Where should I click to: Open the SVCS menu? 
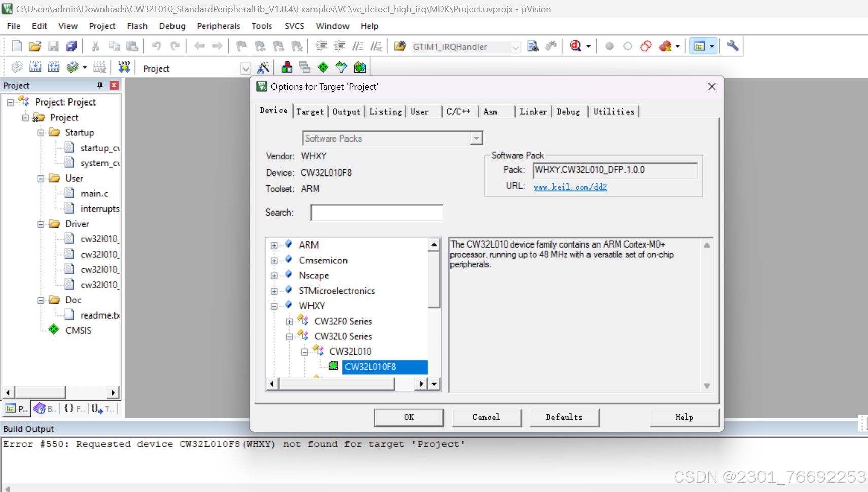(x=294, y=26)
